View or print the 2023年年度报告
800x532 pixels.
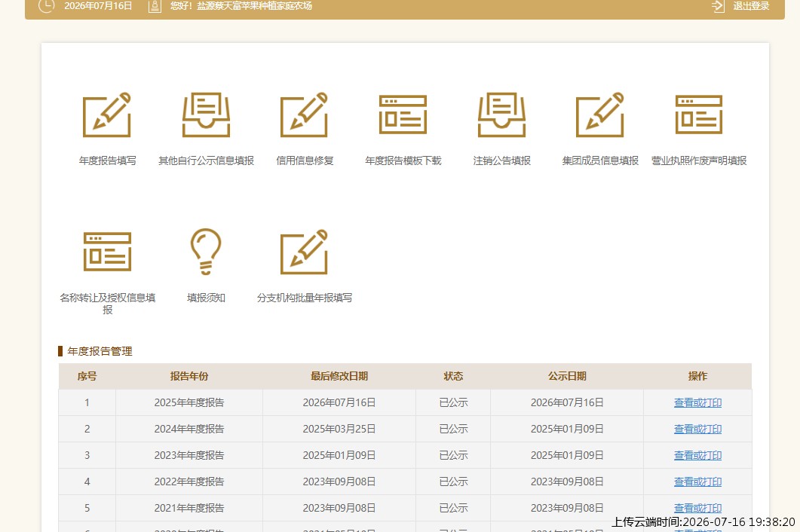pyautogui.click(x=697, y=455)
